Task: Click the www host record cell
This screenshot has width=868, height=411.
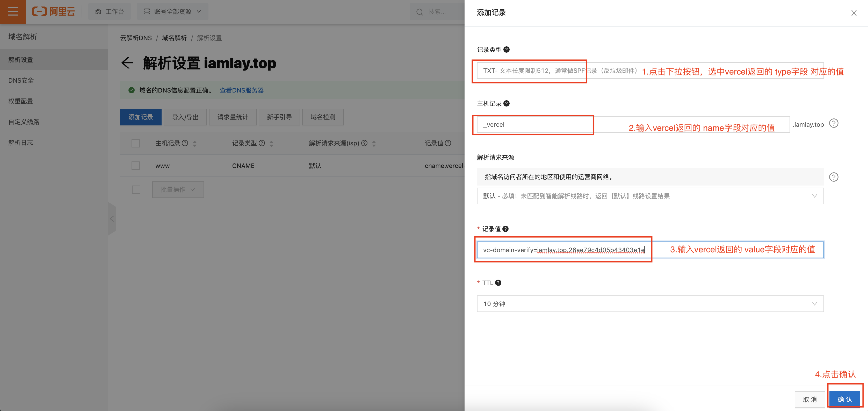Action: click(x=162, y=166)
